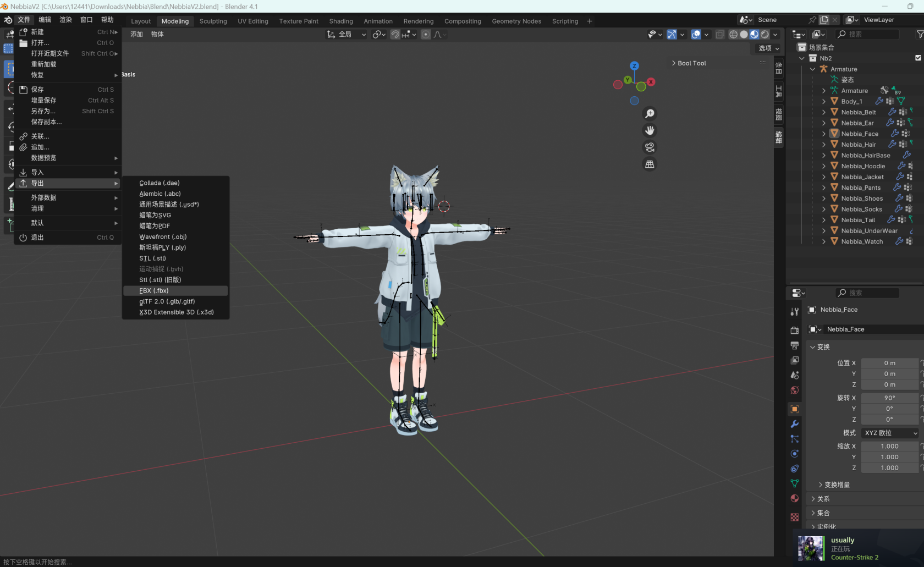Toggle X-ray mode in viewport header

pyautogui.click(x=719, y=34)
